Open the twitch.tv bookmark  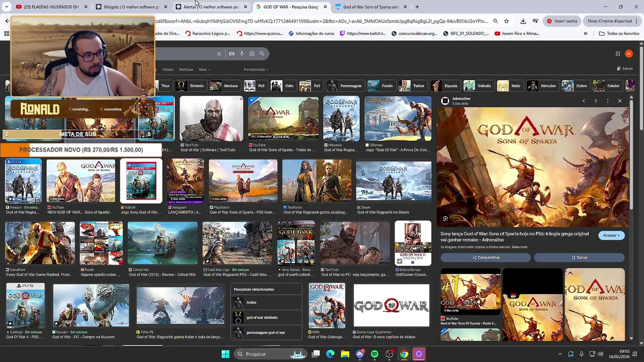pos(363,34)
